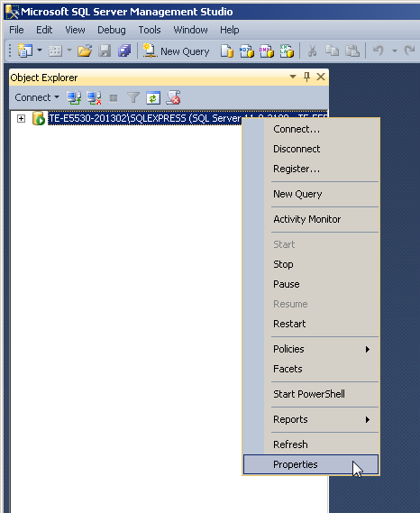420x513 pixels.
Task: Click the New Query toolbar button
Action: click(176, 51)
